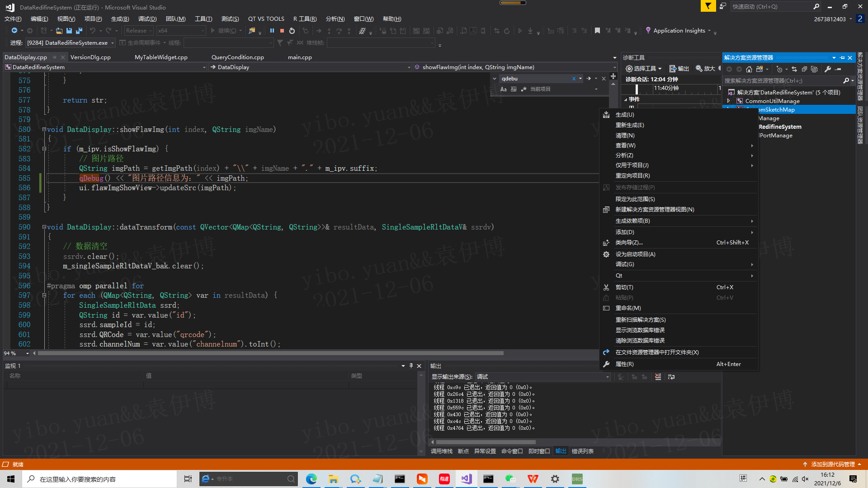Screen dimensions: 868x488
Task: Toggle auto-hide pin on the 监视 1 panel
Action: point(411,366)
